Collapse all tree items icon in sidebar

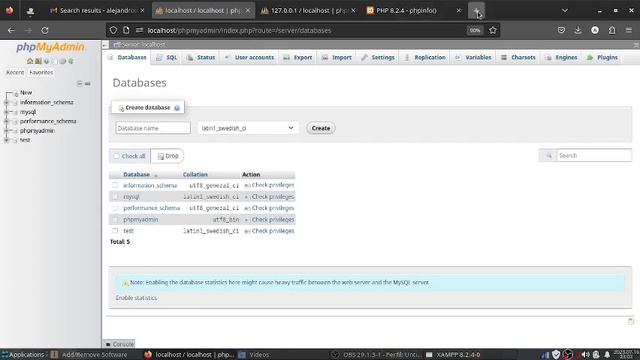pos(80,84)
